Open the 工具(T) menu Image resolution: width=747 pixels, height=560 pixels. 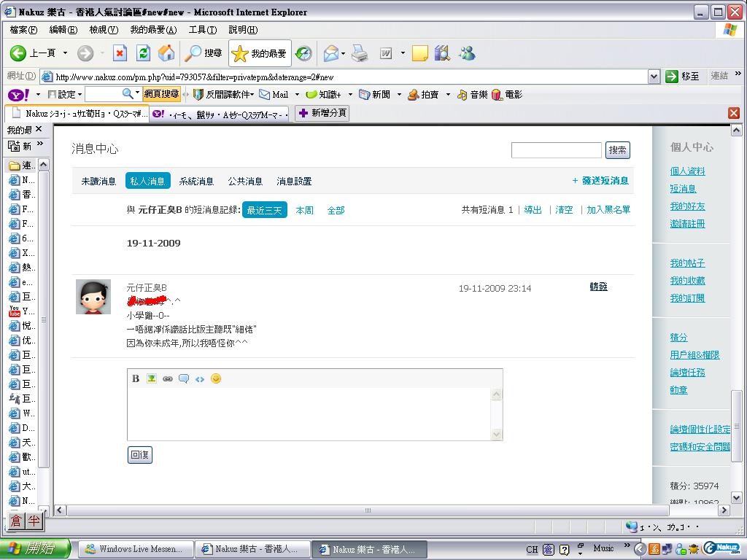[202, 30]
